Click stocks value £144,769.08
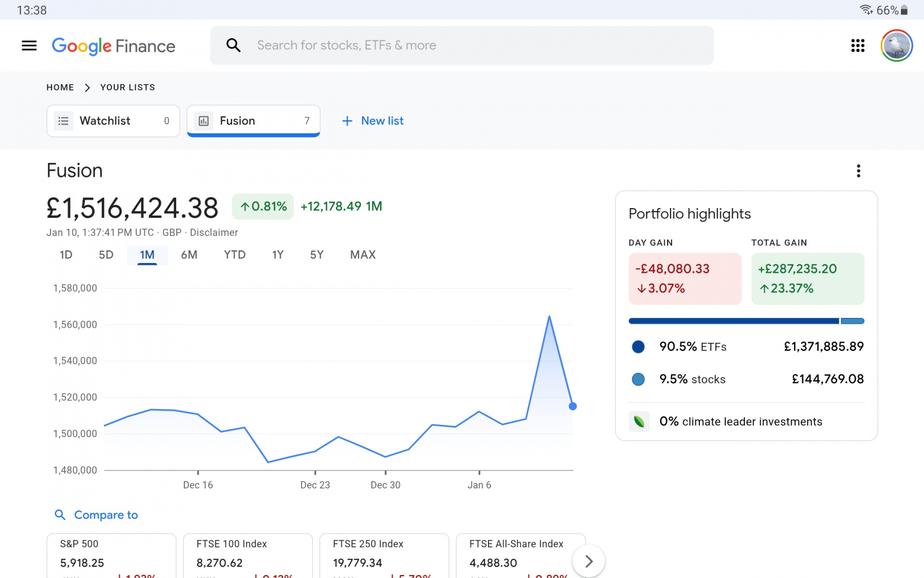The height and width of the screenshot is (578, 924). pos(828,379)
